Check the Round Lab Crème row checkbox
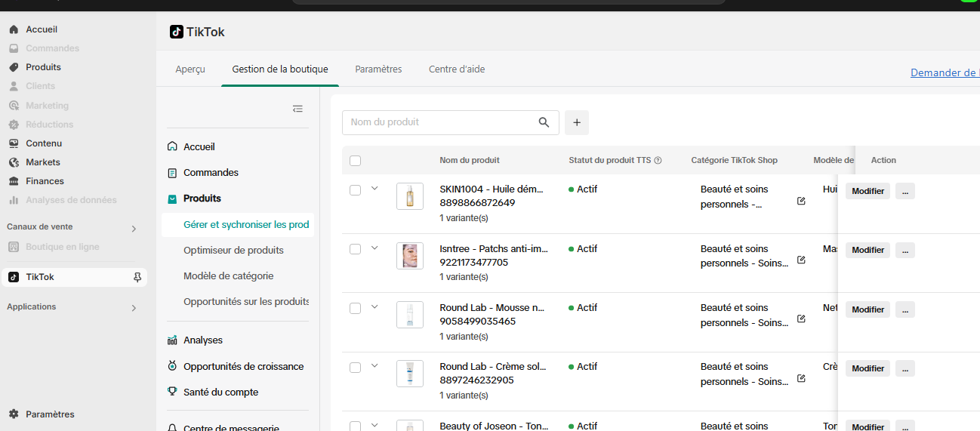Screen dimensions: 980x431 pos(356,368)
